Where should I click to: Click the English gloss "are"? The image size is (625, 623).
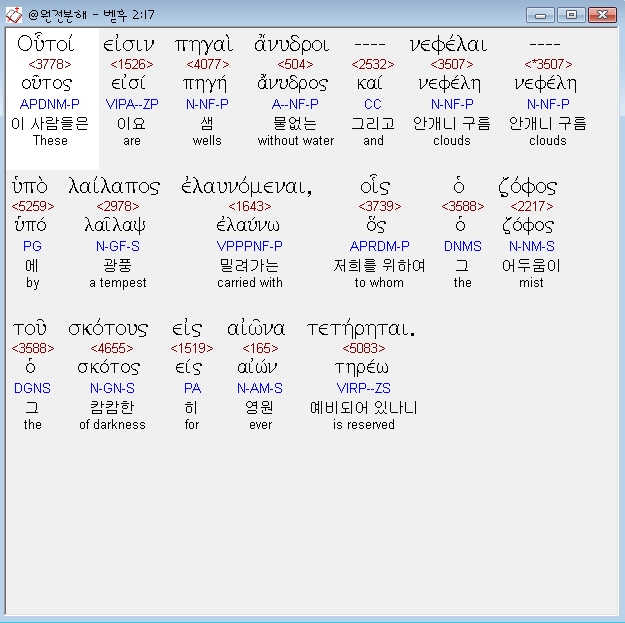[132, 141]
